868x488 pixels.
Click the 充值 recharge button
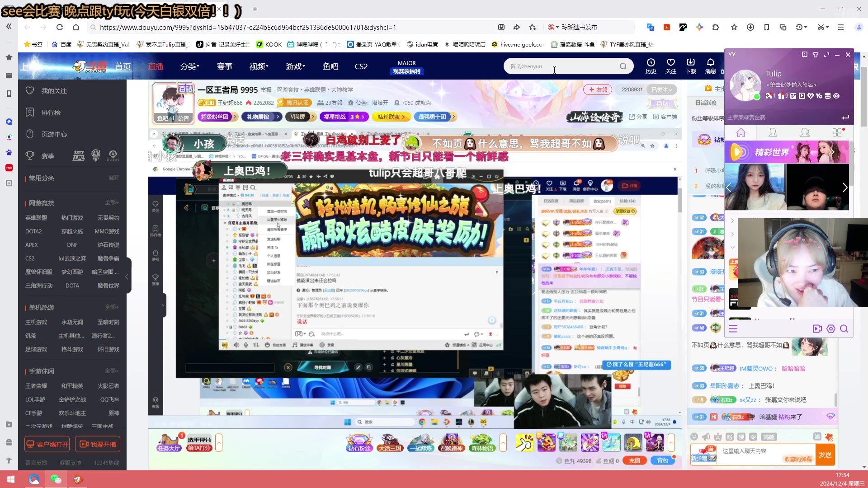pos(635,460)
